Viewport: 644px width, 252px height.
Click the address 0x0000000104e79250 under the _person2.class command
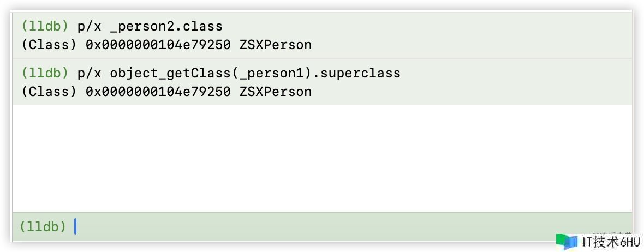(158, 45)
